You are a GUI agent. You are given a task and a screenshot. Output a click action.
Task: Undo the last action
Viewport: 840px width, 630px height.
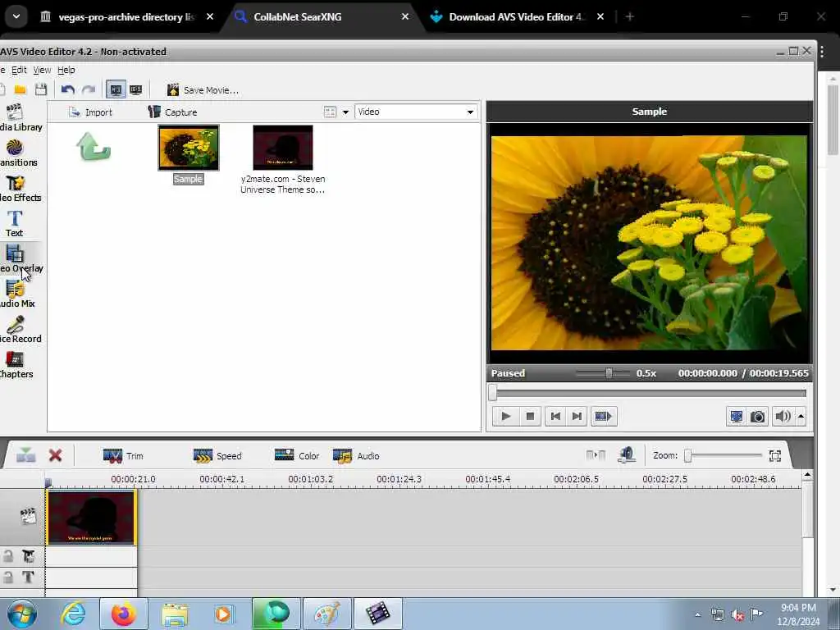coord(67,89)
